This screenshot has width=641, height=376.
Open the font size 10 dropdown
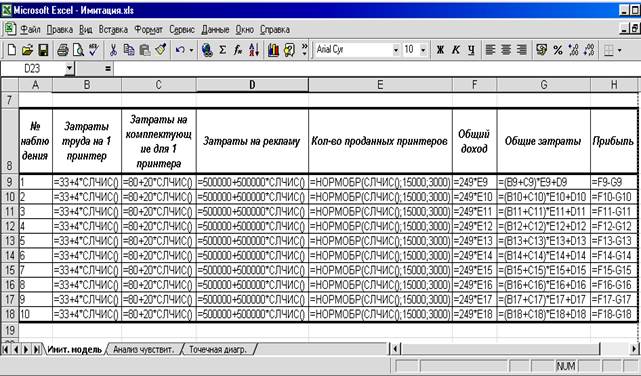click(x=424, y=50)
